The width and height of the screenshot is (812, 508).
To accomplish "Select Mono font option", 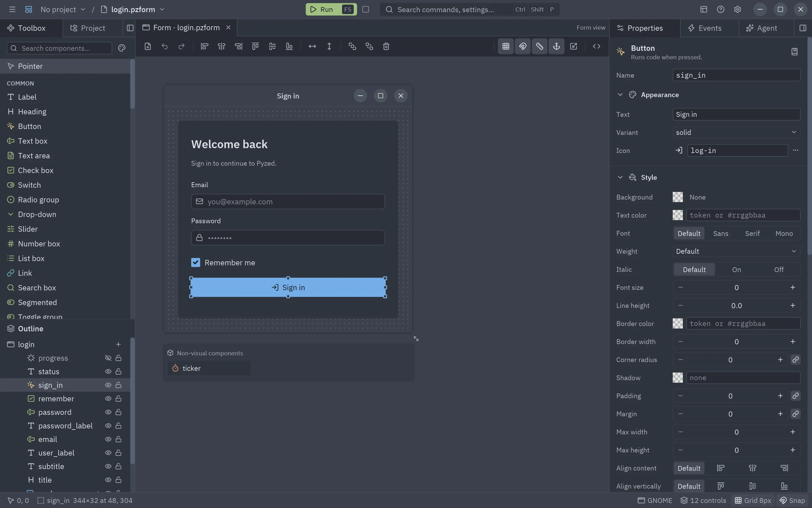I will pyautogui.click(x=784, y=233).
